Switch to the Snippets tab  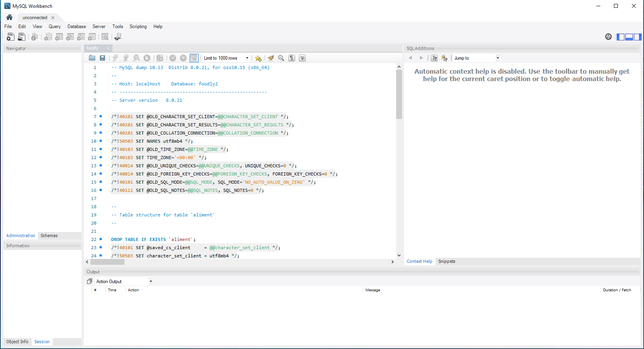pos(447,261)
